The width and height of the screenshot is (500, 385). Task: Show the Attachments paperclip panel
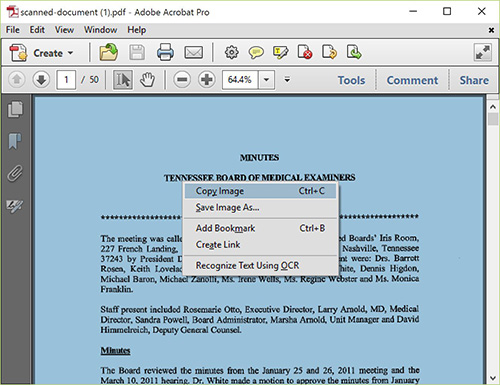click(15, 173)
